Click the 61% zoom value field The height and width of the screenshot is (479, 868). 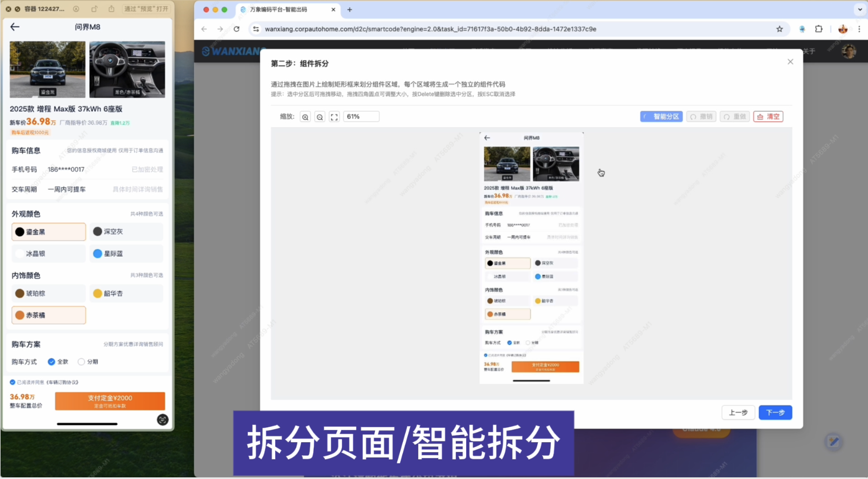(362, 117)
